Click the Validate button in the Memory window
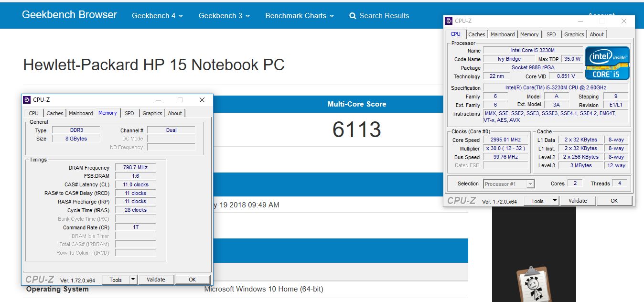644x302 pixels. [x=156, y=280]
